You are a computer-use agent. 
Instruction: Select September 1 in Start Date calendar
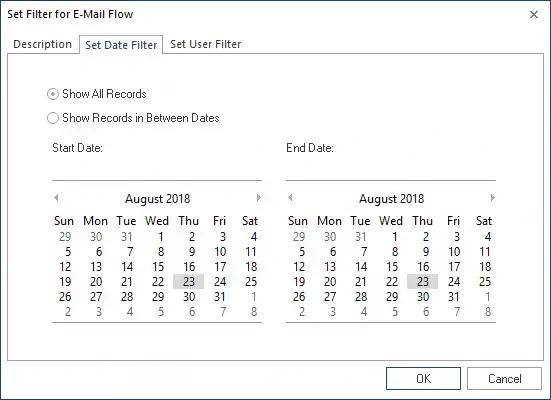coord(254,297)
